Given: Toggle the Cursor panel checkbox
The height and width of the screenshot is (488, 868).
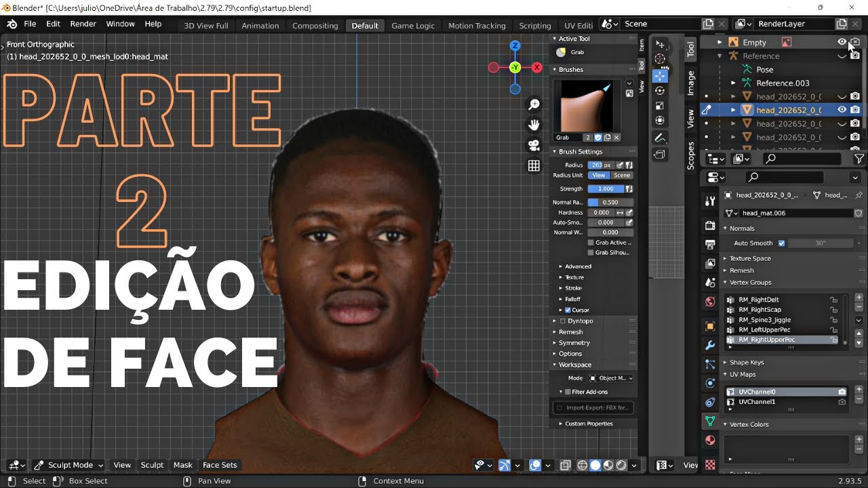Looking at the screenshot, I should [568, 310].
